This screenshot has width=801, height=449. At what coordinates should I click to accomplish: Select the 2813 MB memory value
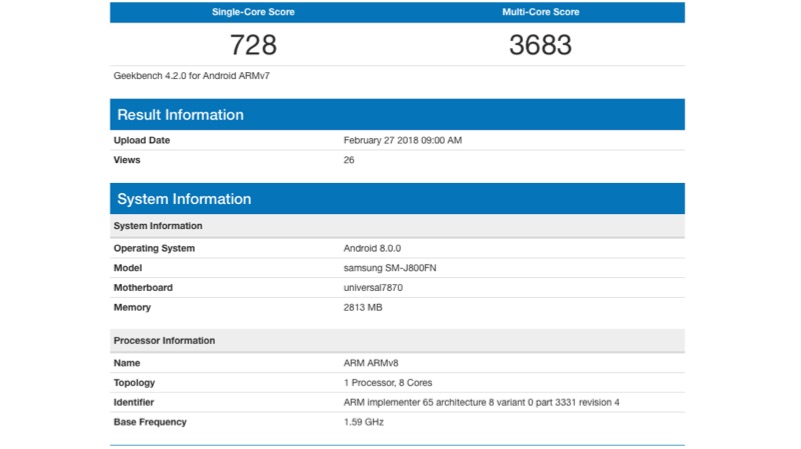point(363,307)
